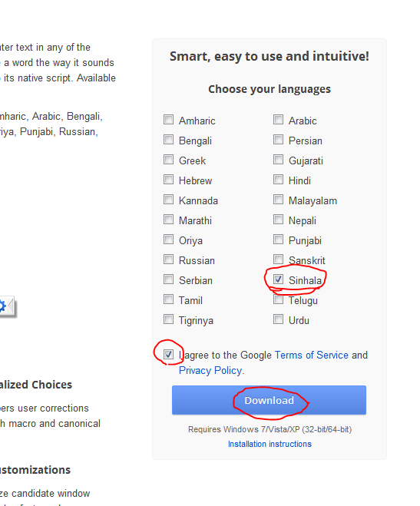
Task: Open the Terms of Service link
Action: 312,355
